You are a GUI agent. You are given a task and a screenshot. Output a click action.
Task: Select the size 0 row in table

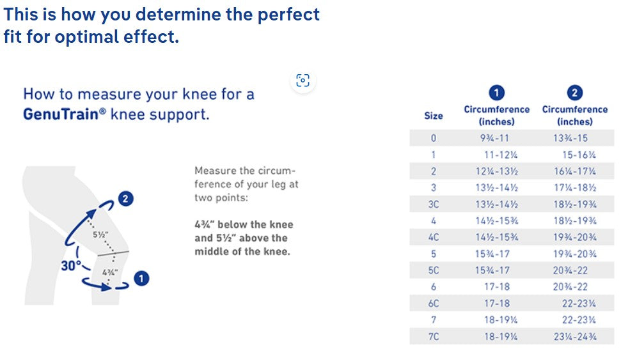tap(512, 137)
